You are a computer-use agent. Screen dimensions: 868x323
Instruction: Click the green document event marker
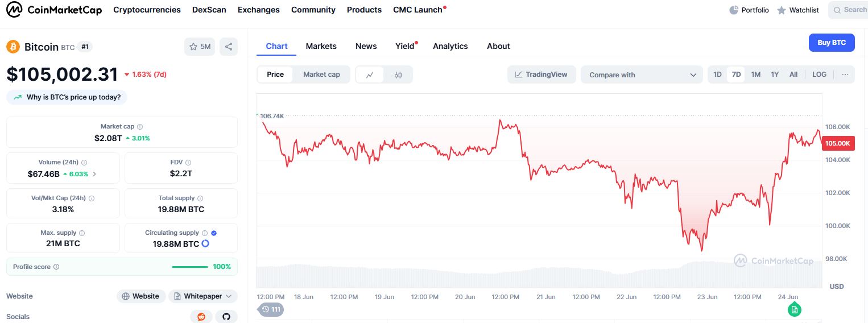(x=795, y=310)
